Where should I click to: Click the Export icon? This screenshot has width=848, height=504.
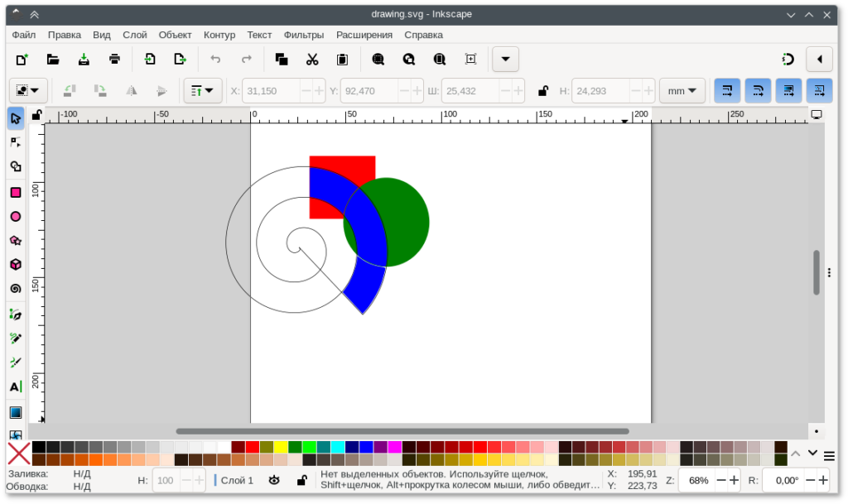[180, 60]
